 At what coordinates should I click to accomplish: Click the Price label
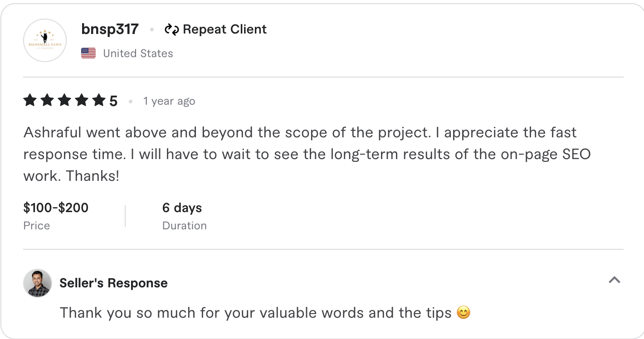[x=36, y=225]
